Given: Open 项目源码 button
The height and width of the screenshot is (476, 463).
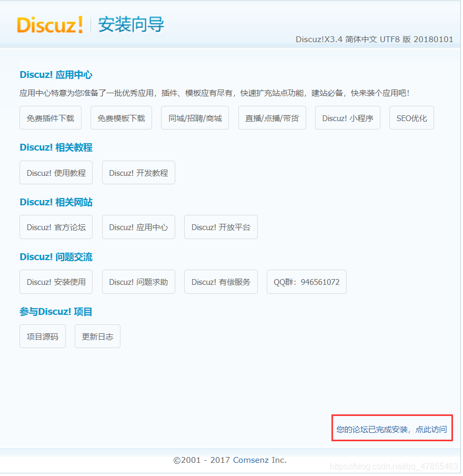Looking at the screenshot, I should point(43,337).
